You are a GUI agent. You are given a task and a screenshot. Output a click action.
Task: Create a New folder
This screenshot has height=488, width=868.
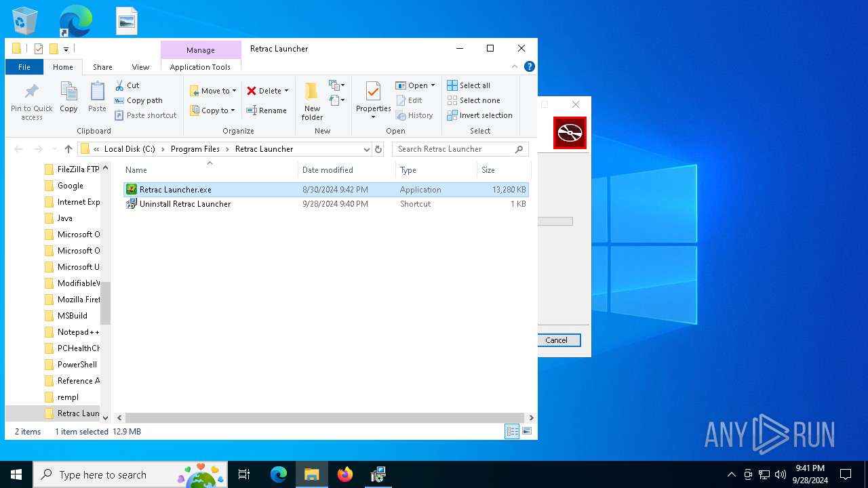(x=312, y=101)
